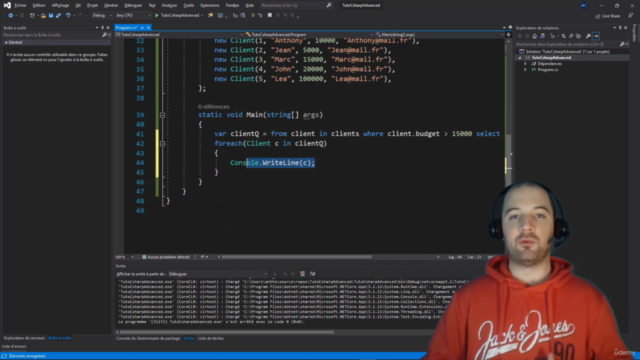
Task: Pin the Solution Explorer with the pin icon
Action: (620, 28)
